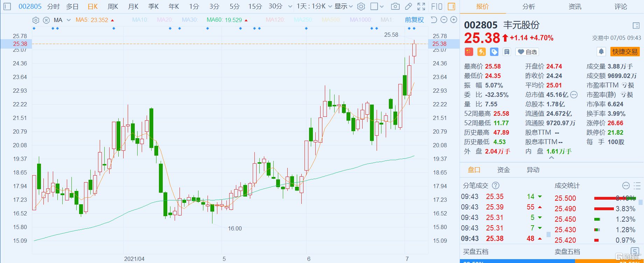Open the panel layout icon beside stock name
The height and width of the screenshot is (263, 644).
(636, 25)
